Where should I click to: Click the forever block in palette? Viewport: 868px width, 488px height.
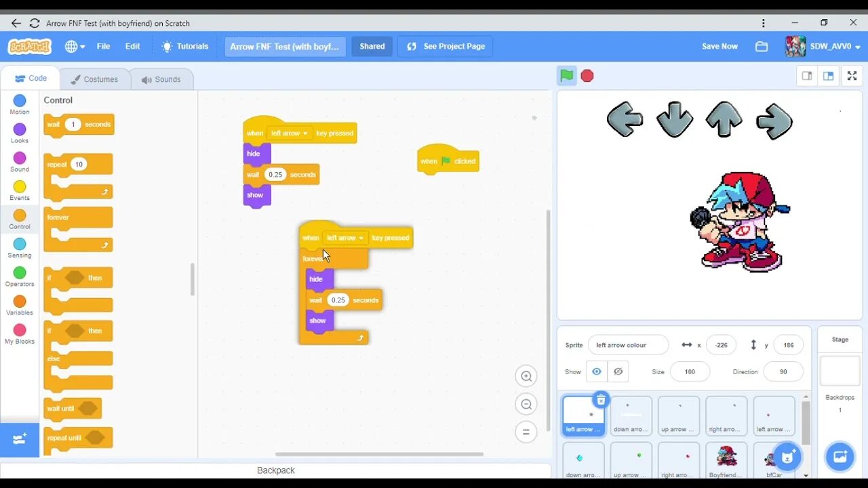click(x=78, y=230)
